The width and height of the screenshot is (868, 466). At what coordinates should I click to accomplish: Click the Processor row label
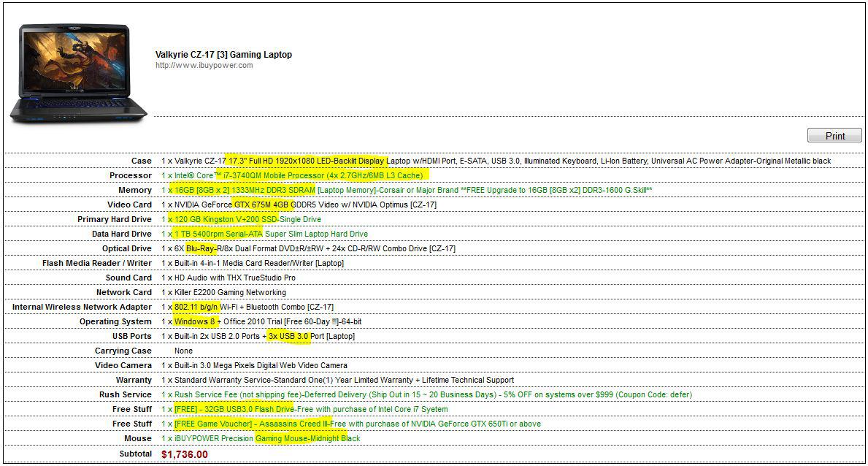click(131, 175)
